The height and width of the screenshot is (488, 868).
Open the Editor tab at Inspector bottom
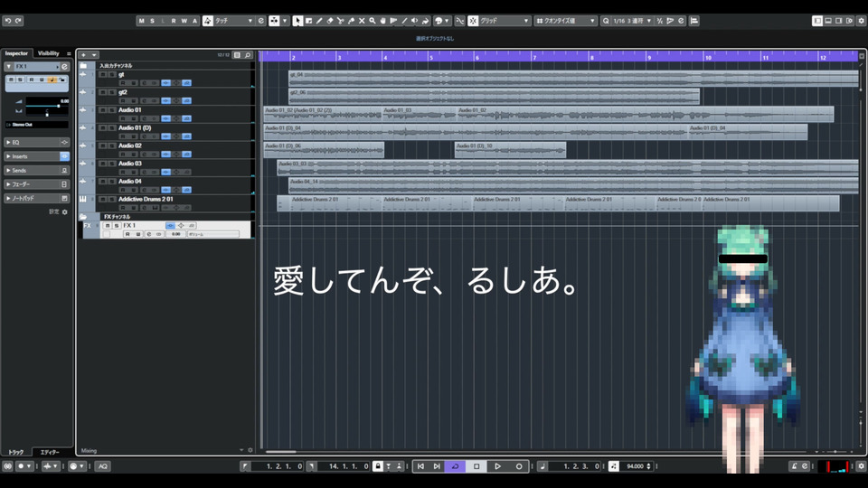click(50, 452)
